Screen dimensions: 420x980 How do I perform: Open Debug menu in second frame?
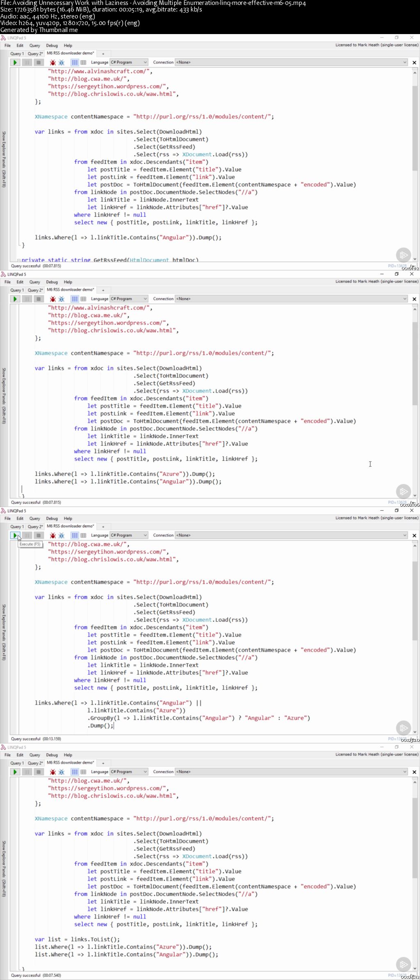pos(52,282)
